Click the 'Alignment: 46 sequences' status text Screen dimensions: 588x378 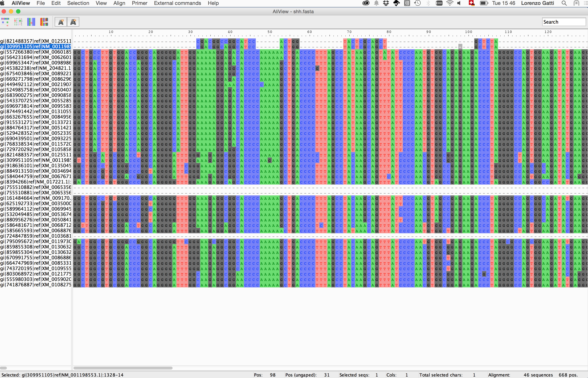(x=520, y=375)
